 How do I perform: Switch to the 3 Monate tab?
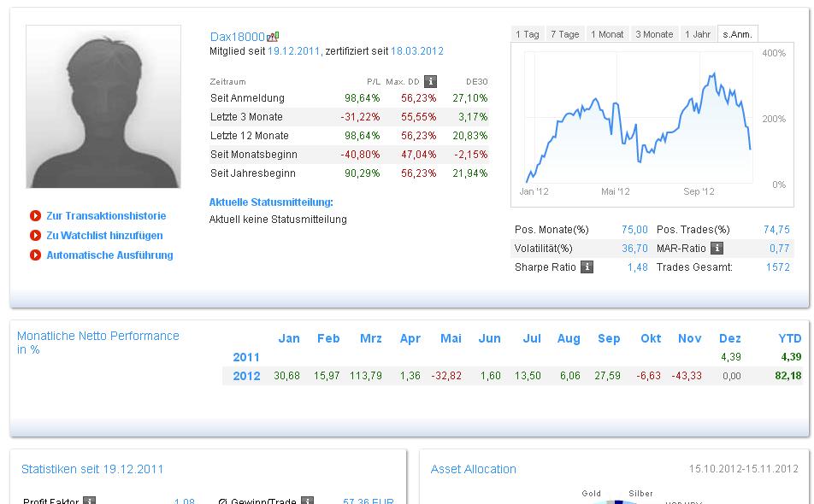pyautogui.click(x=654, y=34)
